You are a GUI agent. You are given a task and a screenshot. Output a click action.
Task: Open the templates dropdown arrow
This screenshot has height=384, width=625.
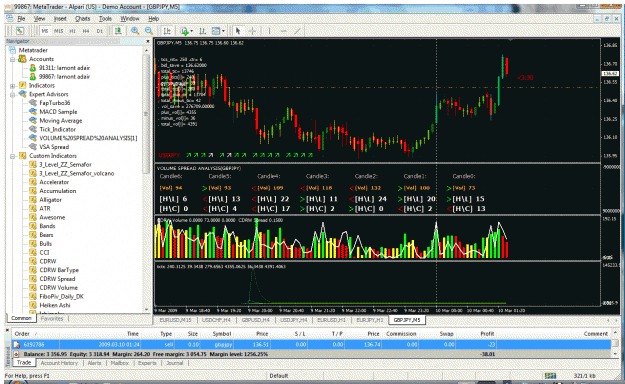pyautogui.click(x=223, y=31)
